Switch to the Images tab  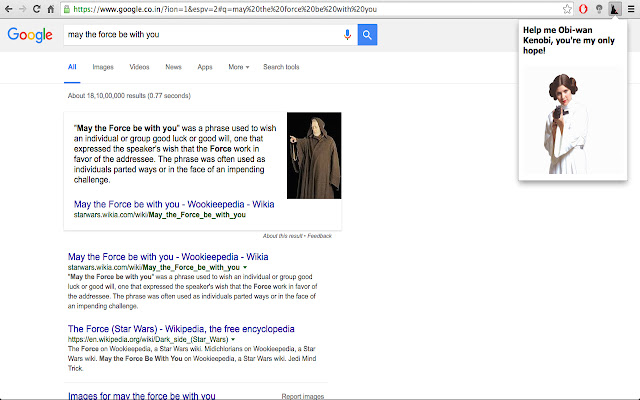tap(103, 67)
